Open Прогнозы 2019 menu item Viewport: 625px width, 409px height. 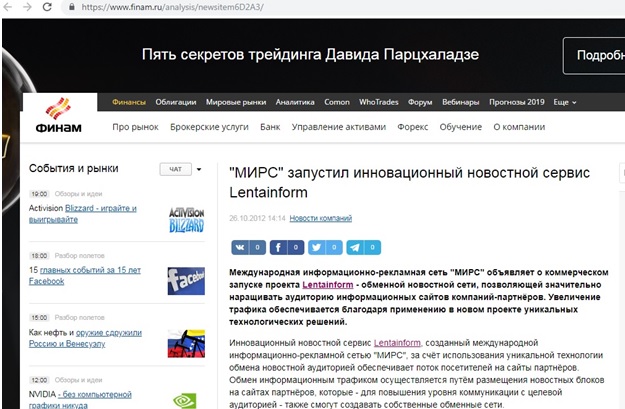point(517,102)
